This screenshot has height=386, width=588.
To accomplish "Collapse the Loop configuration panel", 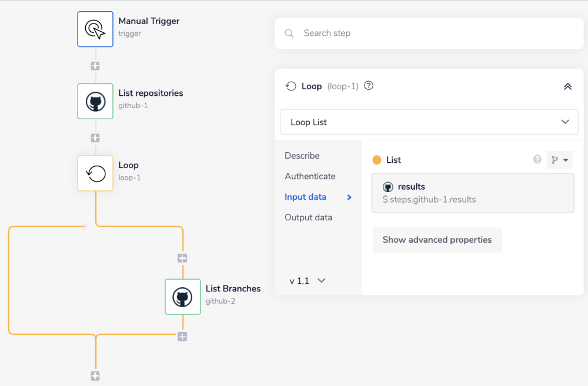I will click(x=567, y=86).
